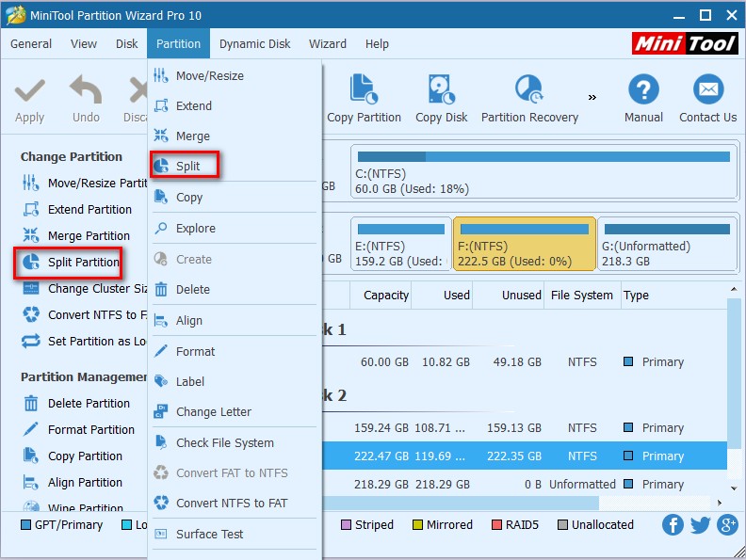Image resolution: width=746 pixels, height=560 pixels.
Task: Click the Apply checkmark icon
Action: click(x=29, y=89)
